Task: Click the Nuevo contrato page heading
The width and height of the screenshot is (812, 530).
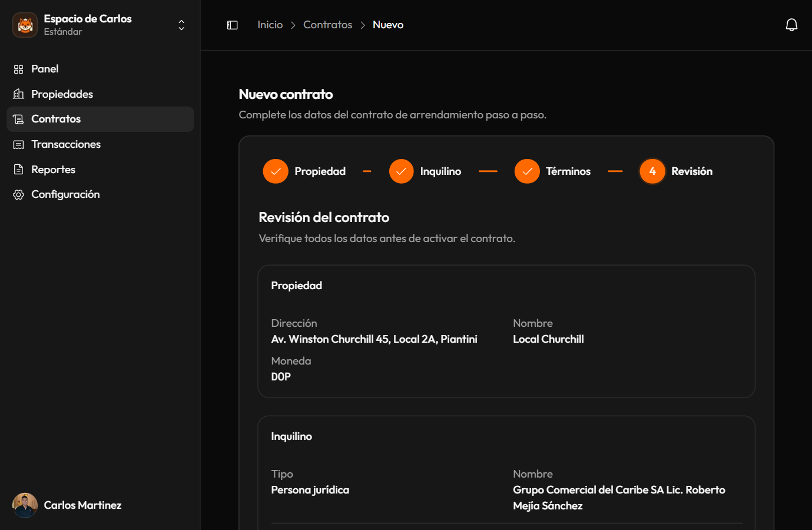Action: pyautogui.click(x=286, y=94)
